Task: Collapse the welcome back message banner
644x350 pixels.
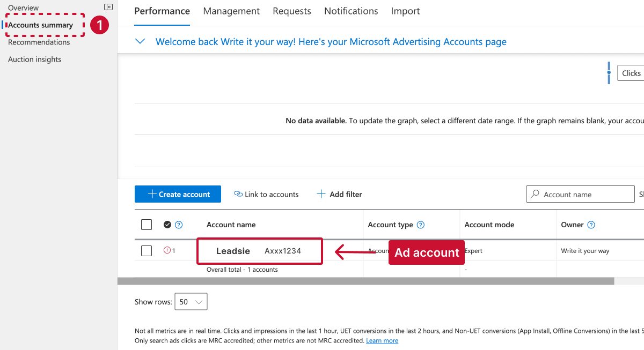Action: (140, 41)
